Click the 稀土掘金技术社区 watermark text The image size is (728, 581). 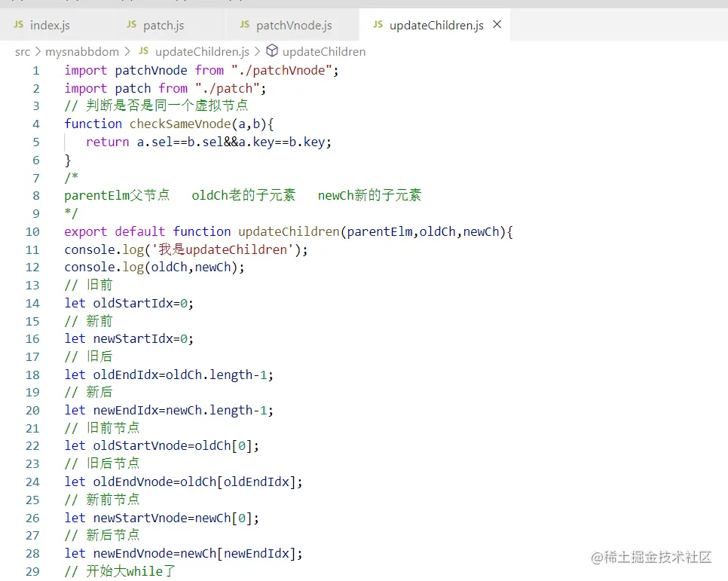click(x=654, y=555)
